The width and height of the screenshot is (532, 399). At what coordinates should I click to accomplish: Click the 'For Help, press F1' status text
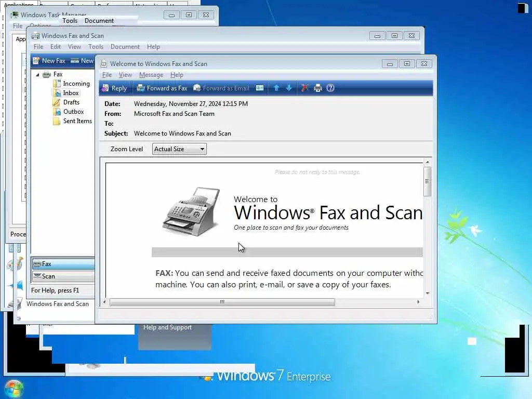tap(55, 290)
